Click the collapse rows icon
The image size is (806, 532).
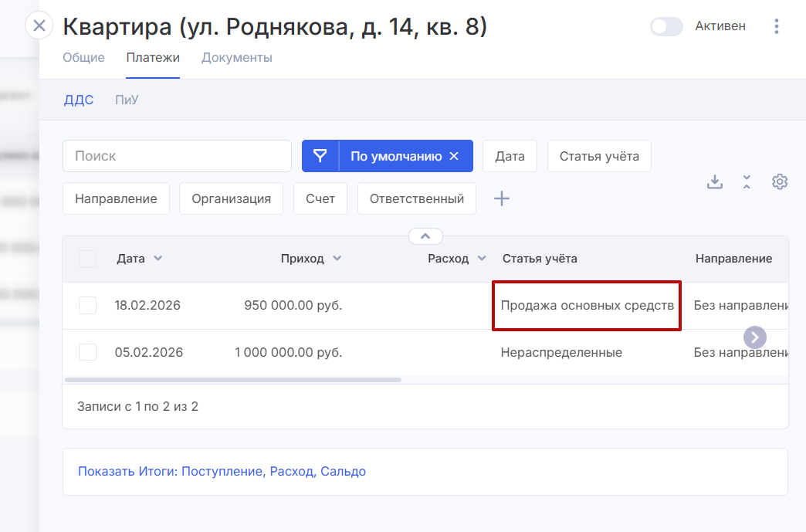pos(747,181)
